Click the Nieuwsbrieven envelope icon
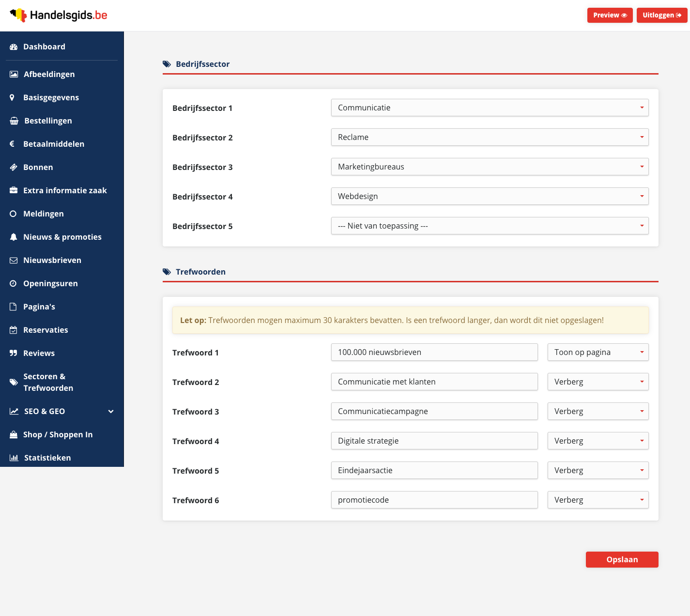690x616 pixels. (14, 260)
